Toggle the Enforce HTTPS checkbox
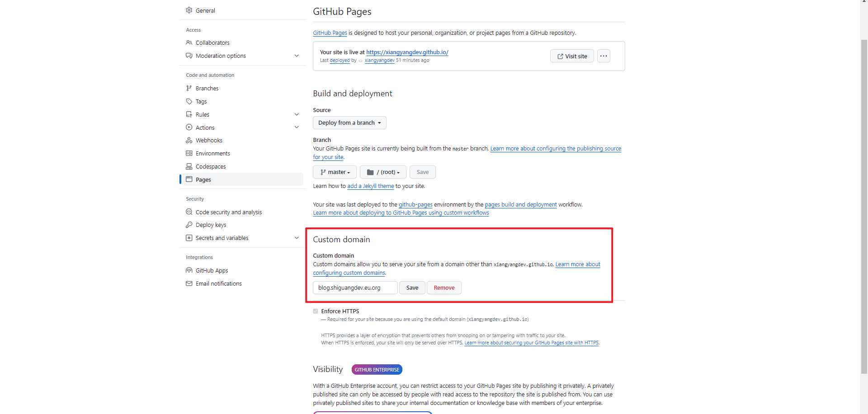Image resolution: width=868 pixels, height=414 pixels. coord(316,311)
